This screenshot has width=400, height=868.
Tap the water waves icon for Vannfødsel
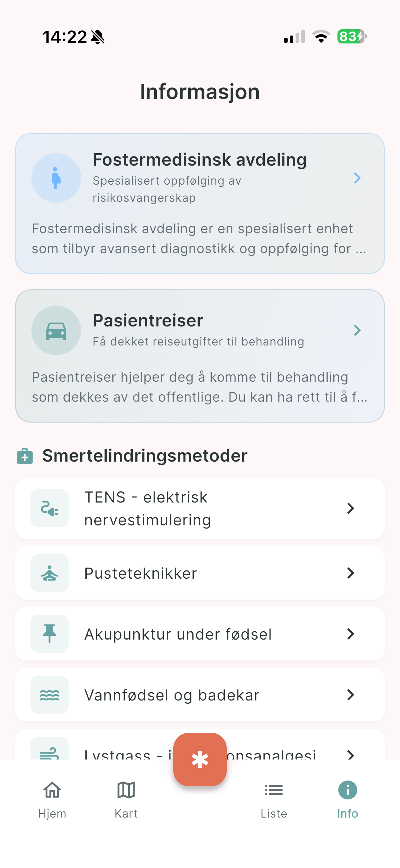[x=50, y=695]
